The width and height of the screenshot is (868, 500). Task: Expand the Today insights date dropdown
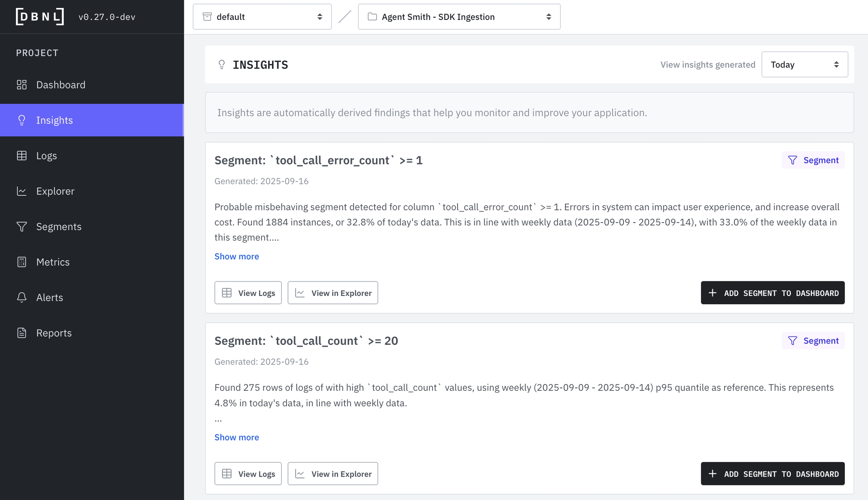(x=804, y=64)
